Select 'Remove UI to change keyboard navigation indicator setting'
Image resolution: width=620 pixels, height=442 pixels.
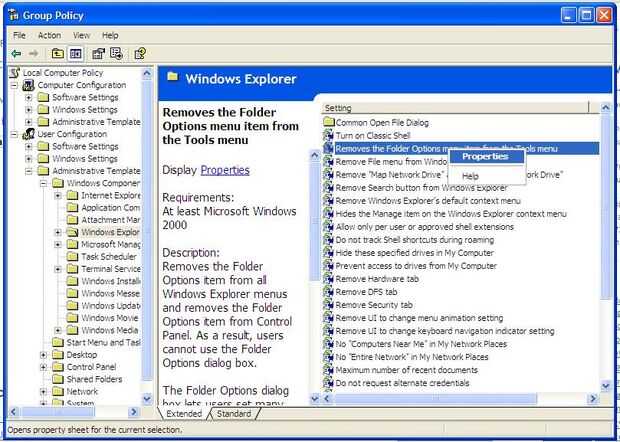[445, 331]
